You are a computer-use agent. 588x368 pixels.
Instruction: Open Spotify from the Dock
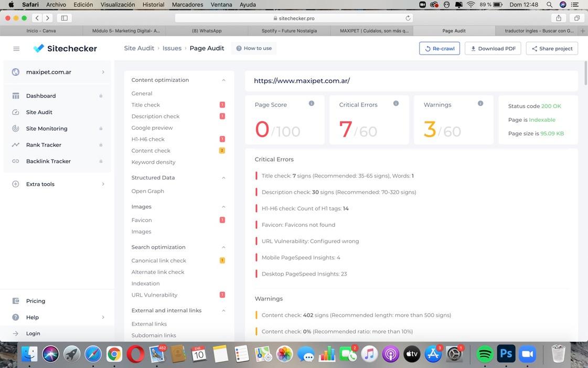point(485,354)
